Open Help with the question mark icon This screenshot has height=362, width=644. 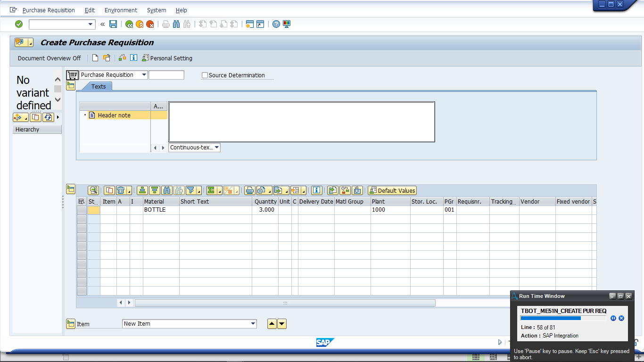pos(276,24)
